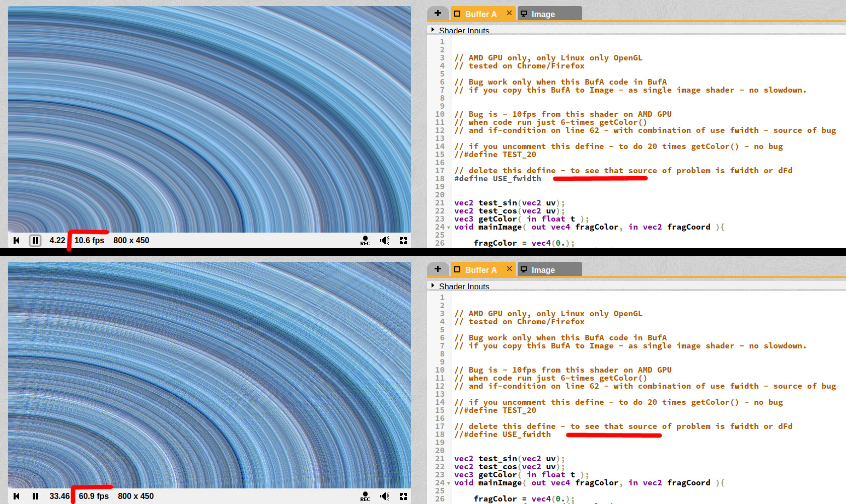The height and width of the screenshot is (504, 846).
Task: Go fullscreen in the 10.6 fps player
Action: [x=403, y=240]
